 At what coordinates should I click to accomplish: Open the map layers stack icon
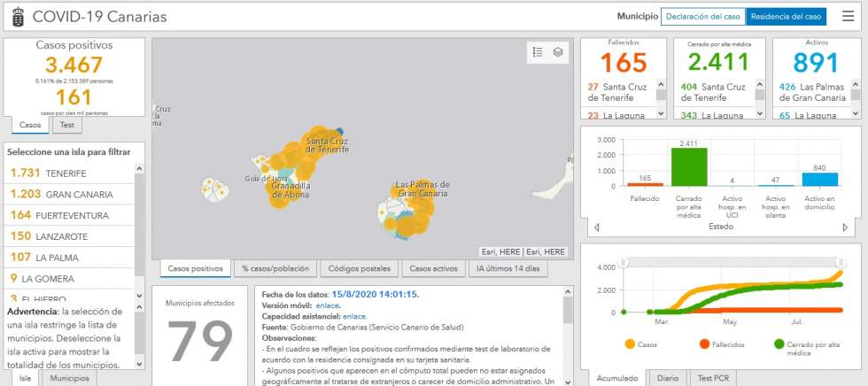(558, 52)
